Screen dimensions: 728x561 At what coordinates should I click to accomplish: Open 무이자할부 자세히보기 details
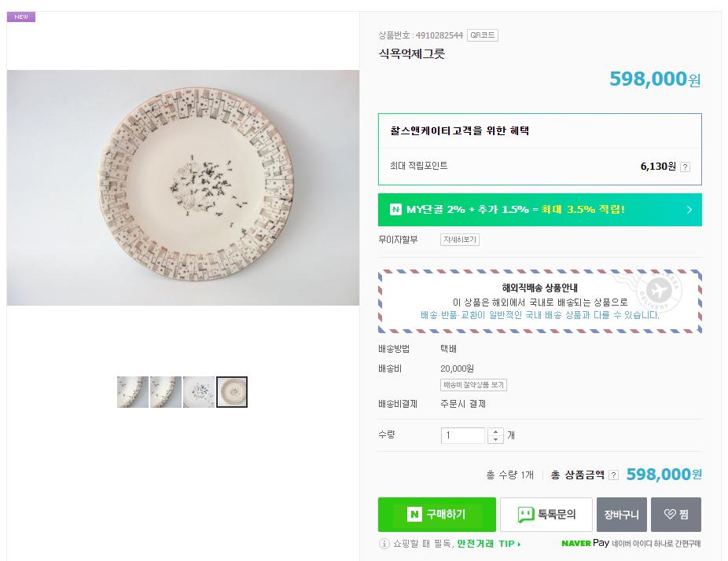pyautogui.click(x=460, y=240)
